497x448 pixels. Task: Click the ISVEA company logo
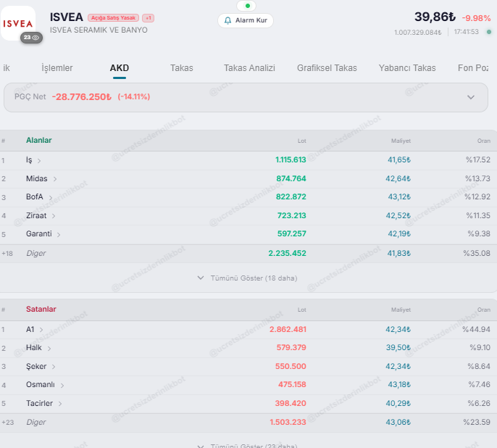click(17, 23)
